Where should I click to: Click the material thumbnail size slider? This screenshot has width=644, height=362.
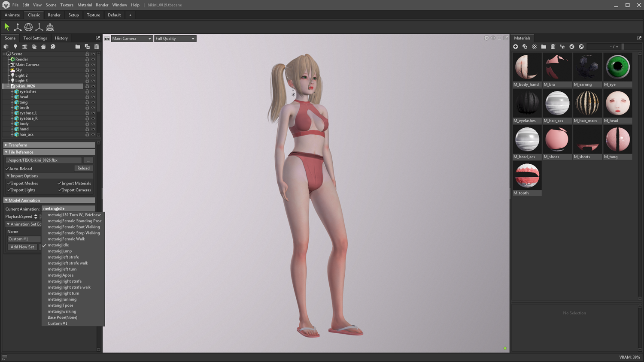point(614,47)
